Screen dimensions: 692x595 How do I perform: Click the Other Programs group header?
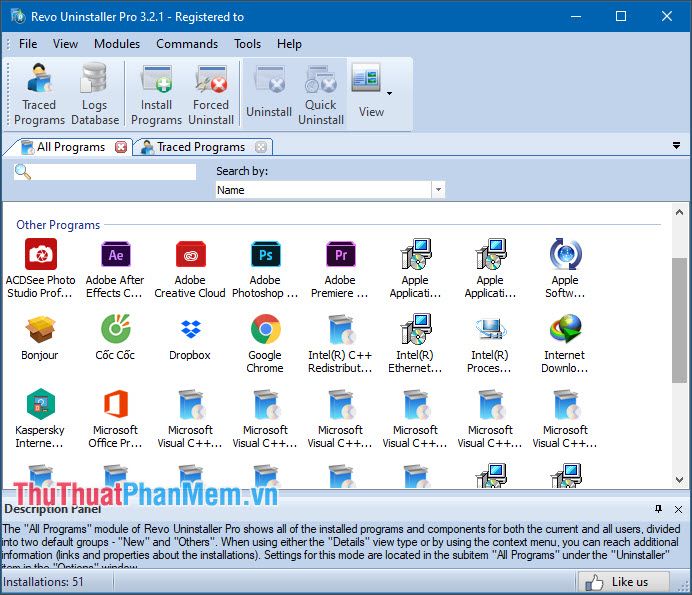pos(58,225)
